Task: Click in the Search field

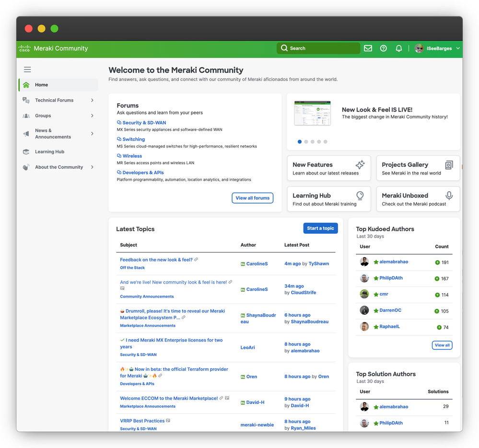Action: tap(318, 48)
